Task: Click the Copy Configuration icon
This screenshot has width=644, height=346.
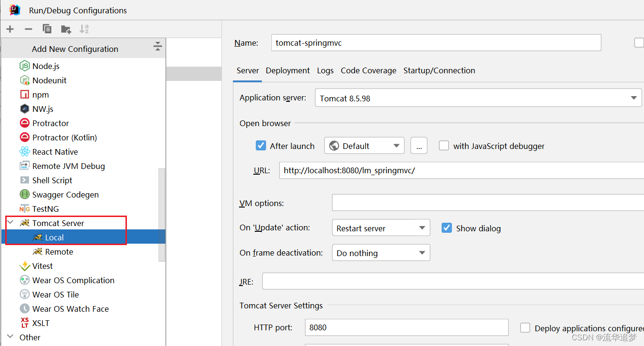Action: [47, 29]
